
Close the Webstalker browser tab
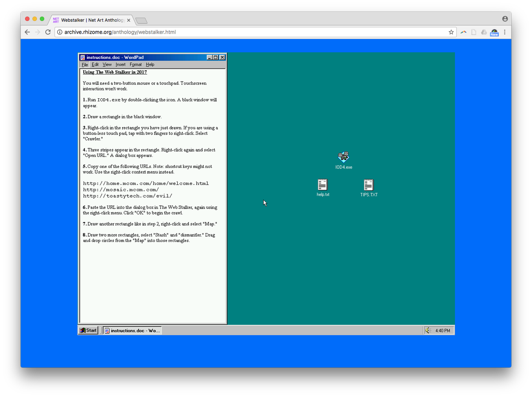pos(129,20)
